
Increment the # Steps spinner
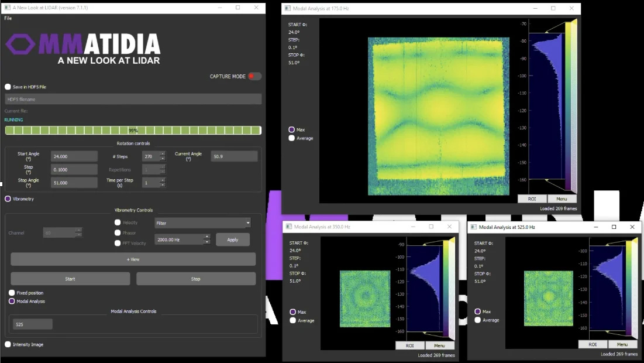(x=163, y=154)
